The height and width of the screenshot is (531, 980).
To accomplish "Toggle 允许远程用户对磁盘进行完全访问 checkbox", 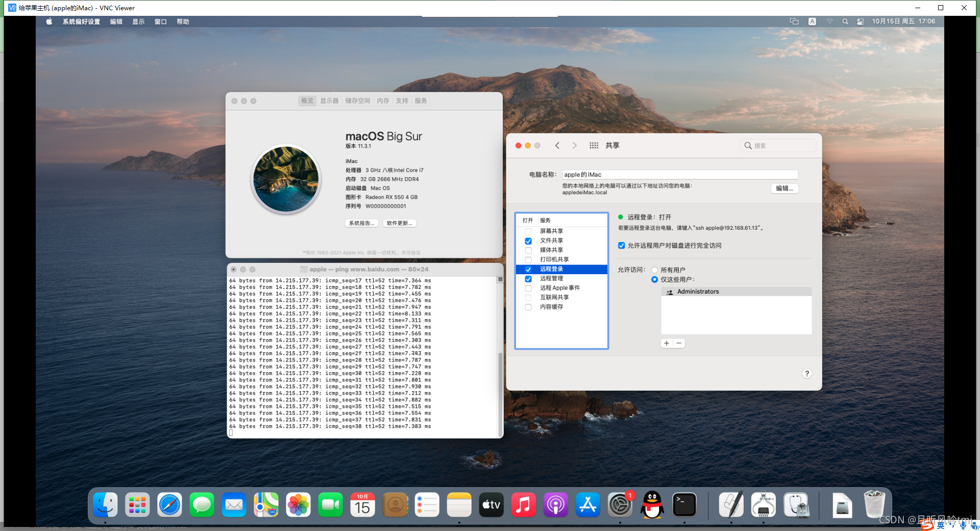I will coord(621,246).
